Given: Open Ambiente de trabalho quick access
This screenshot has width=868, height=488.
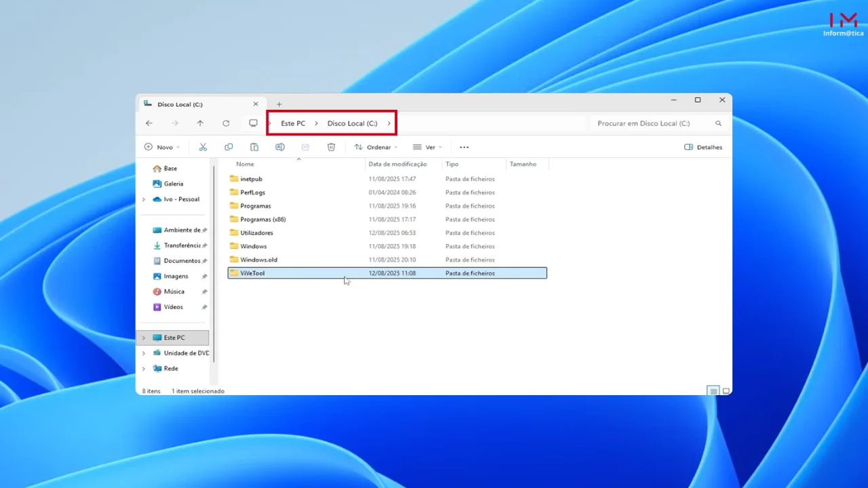Looking at the screenshot, I should click(x=182, y=230).
